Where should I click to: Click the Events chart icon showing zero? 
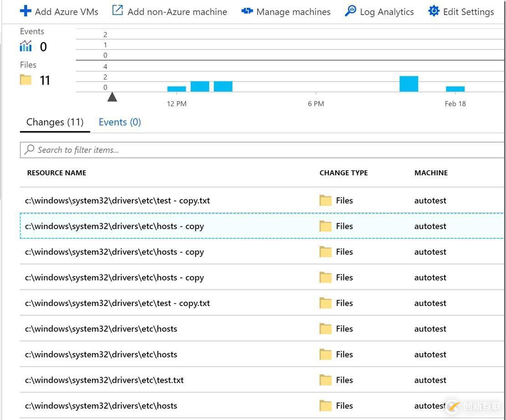tap(26, 46)
